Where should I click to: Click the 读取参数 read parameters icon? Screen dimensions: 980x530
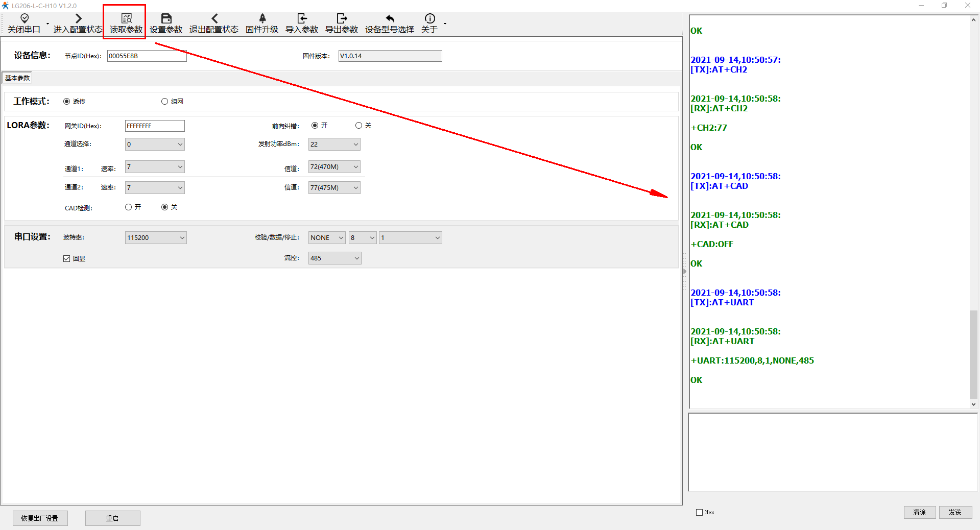pyautogui.click(x=126, y=19)
